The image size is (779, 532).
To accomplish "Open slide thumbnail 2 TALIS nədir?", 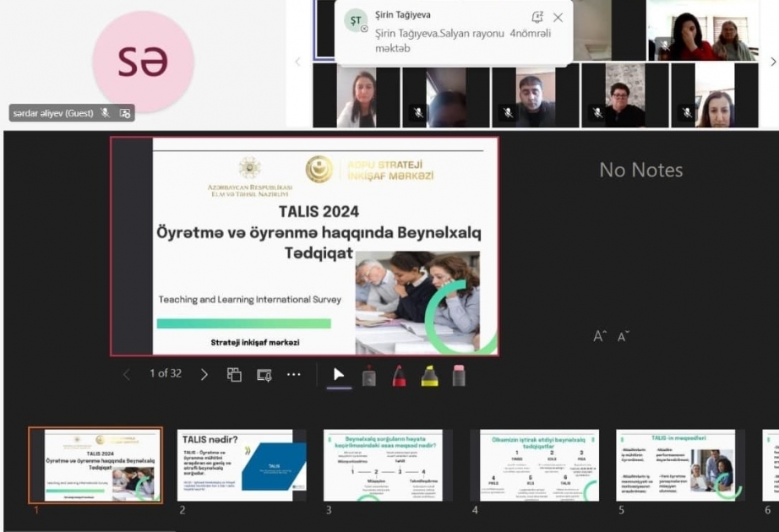I will [x=242, y=465].
